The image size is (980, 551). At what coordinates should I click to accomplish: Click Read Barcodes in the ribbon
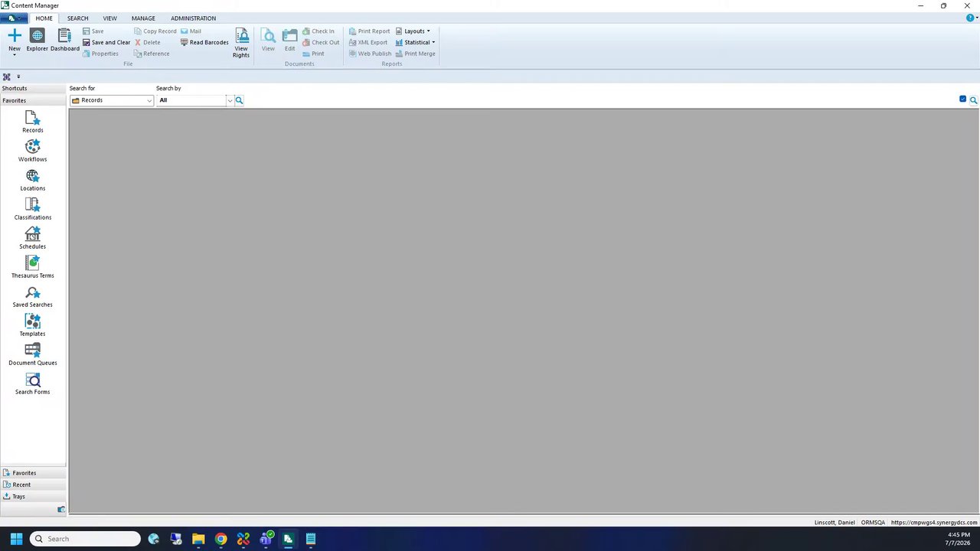204,43
